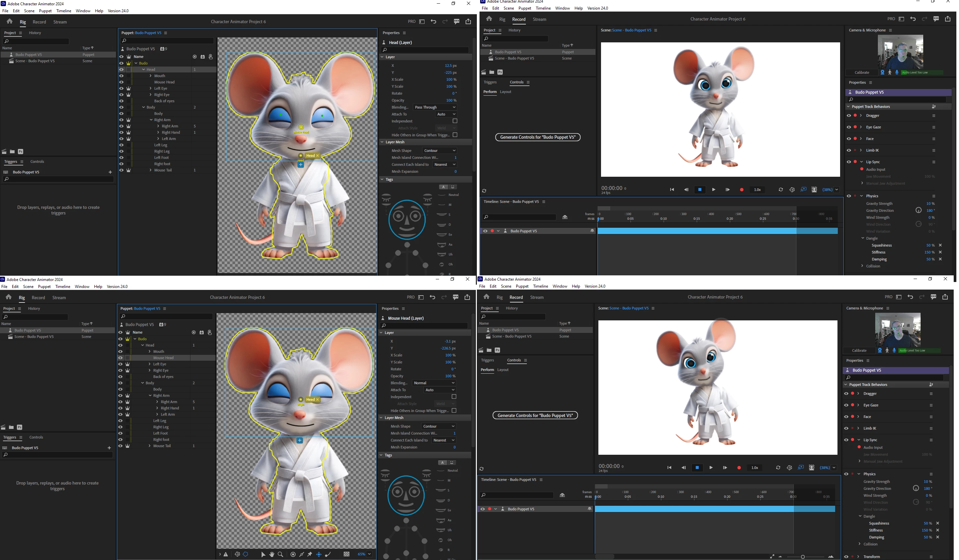Screen dimensions: 959x560
Task: Select the Stick tool
Action: pos(302,554)
